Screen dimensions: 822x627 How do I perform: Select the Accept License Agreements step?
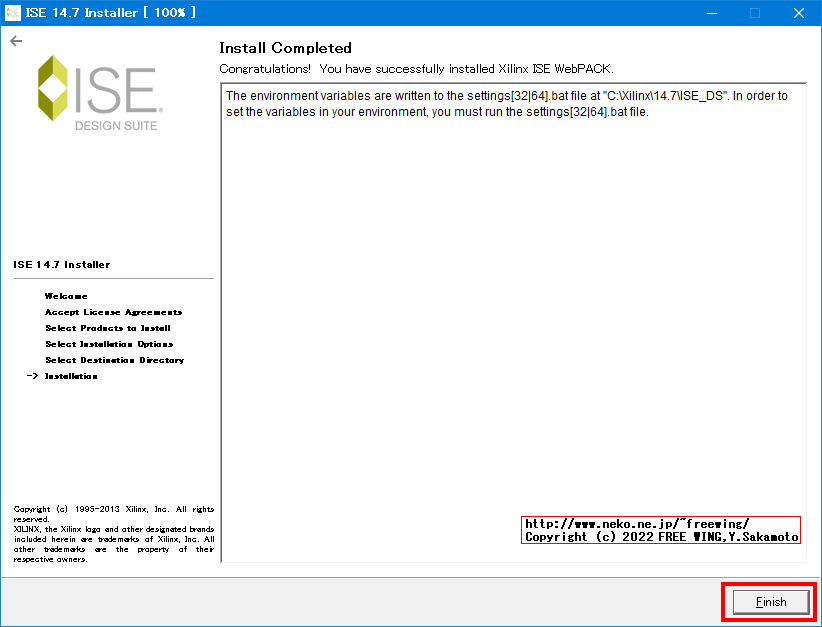coord(113,311)
